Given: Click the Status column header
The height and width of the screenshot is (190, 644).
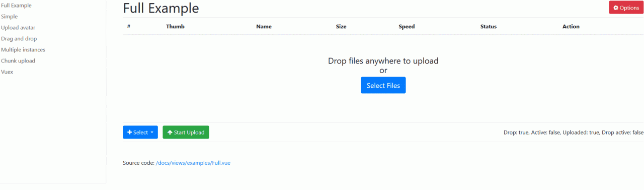Looking at the screenshot, I should coord(489,26).
